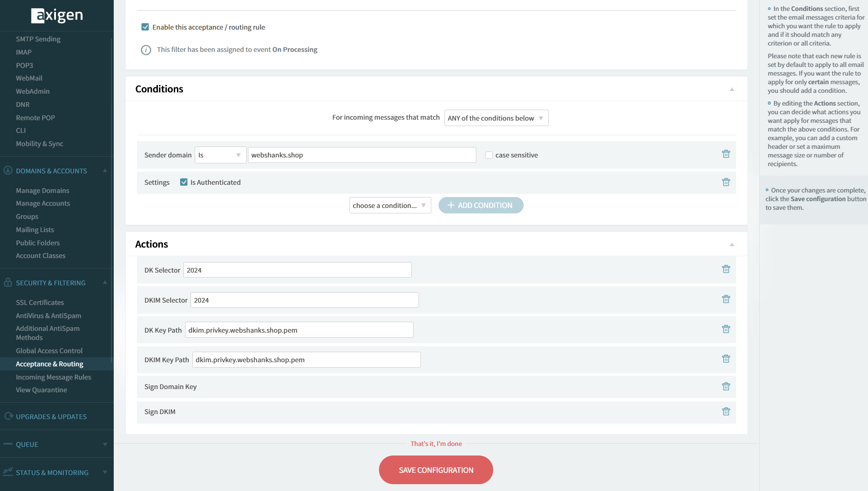
Task: Open Account Classes
Action: click(x=40, y=256)
